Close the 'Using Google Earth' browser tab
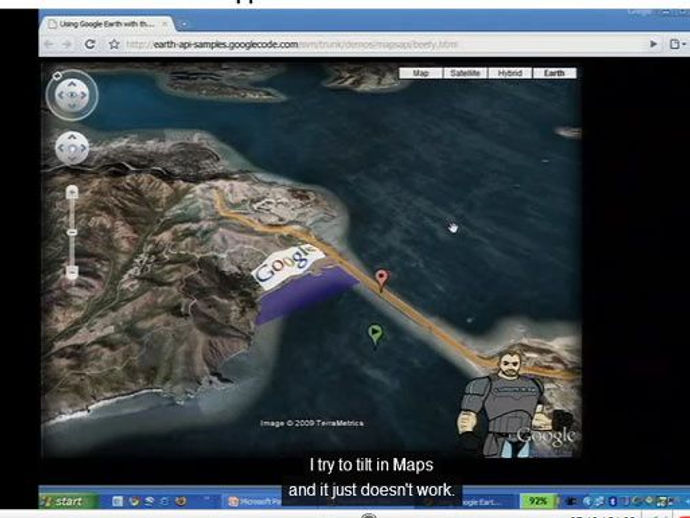 (x=165, y=24)
